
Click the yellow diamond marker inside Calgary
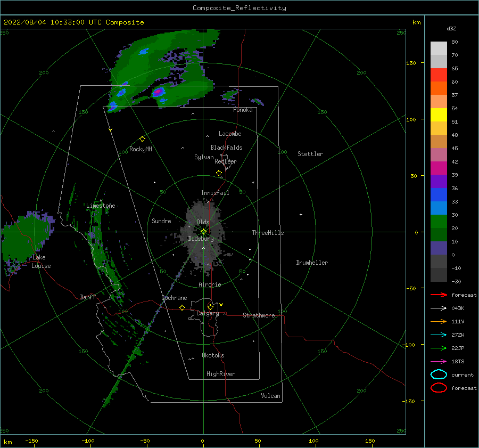tap(210, 307)
